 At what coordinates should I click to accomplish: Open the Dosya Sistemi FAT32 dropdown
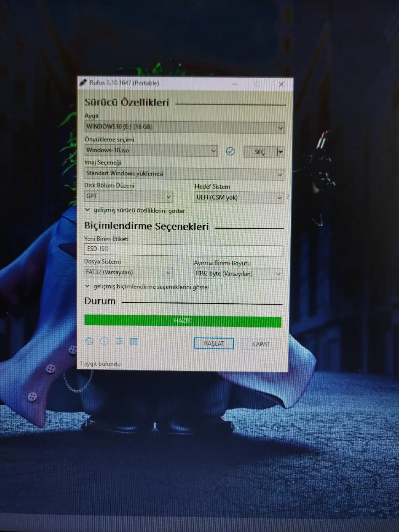128,272
